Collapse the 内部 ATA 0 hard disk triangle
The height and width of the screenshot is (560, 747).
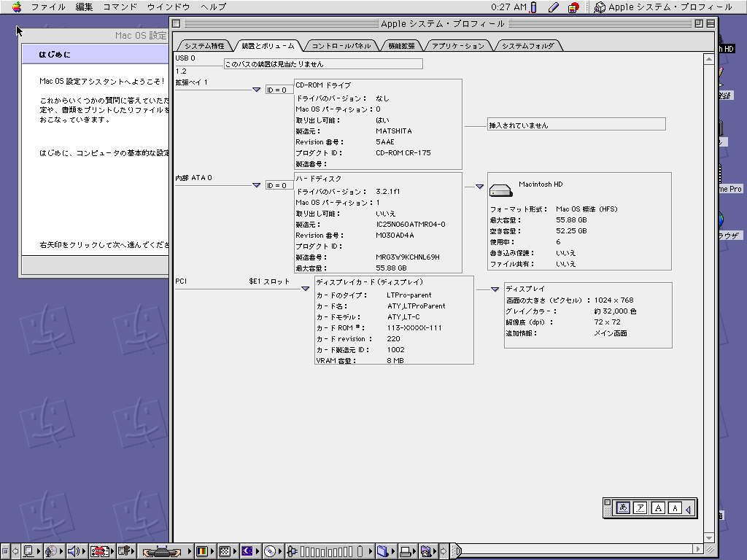256,184
